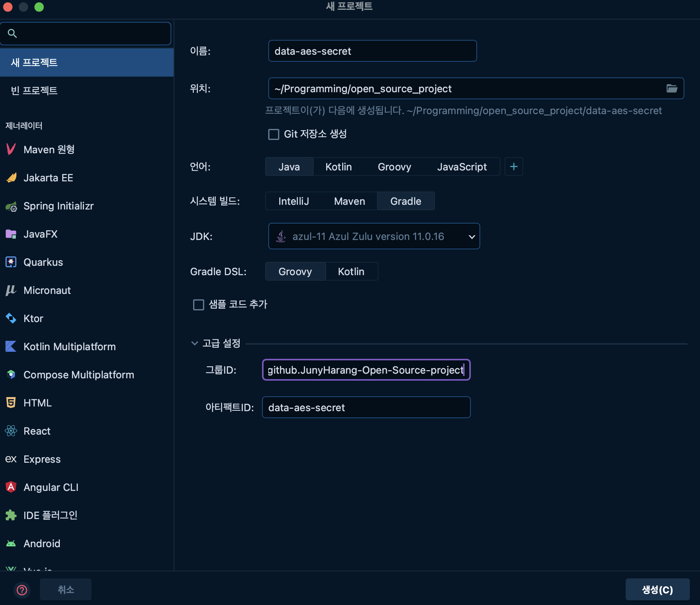
Task: Choose IntelliJ build system
Action: tap(294, 201)
